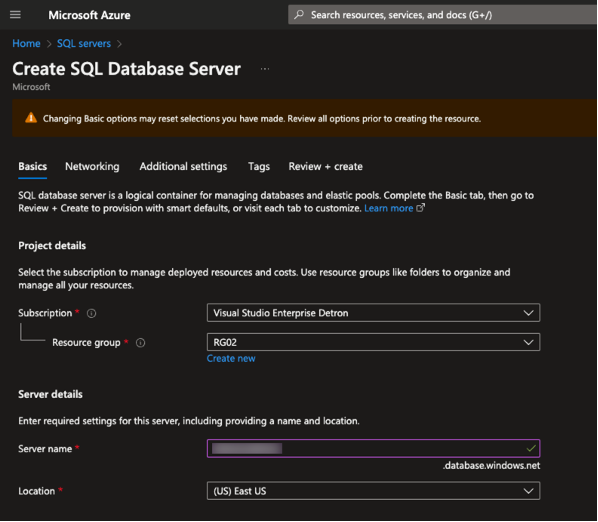Click the Server details heading

tap(50, 394)
